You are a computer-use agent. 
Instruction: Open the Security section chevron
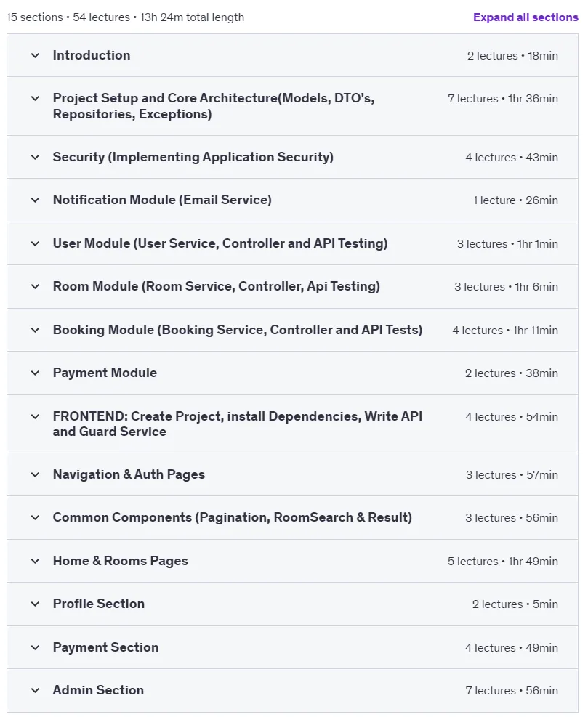click(x=35, y=158)
